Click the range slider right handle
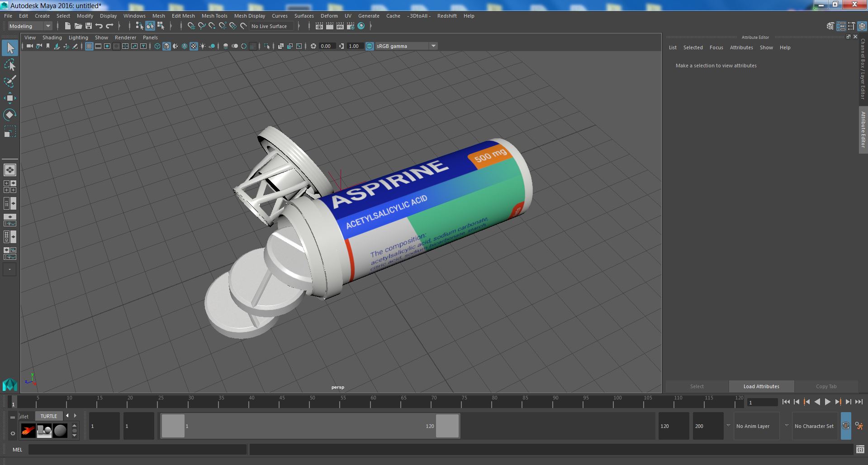The image size is (868, 465). 447,426
